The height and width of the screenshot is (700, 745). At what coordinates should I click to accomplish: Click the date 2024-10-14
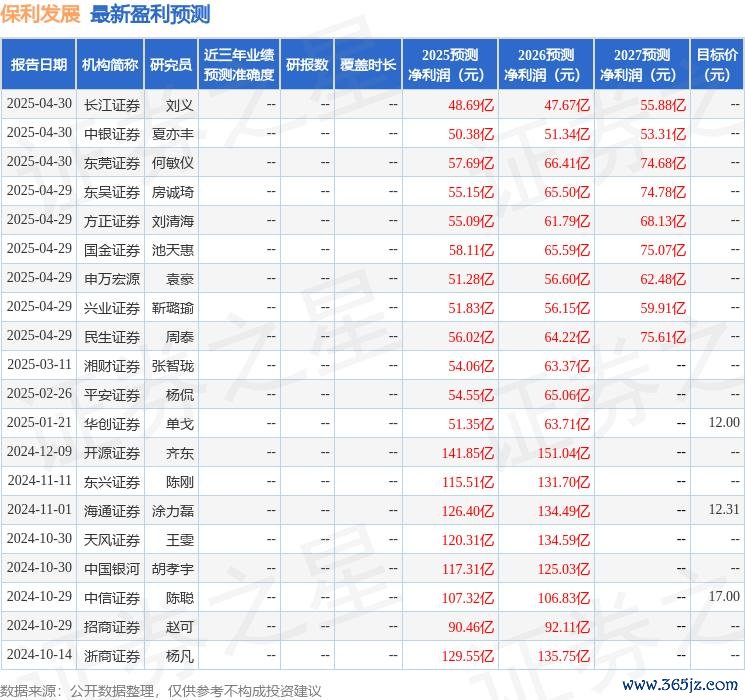click(39, 654)
